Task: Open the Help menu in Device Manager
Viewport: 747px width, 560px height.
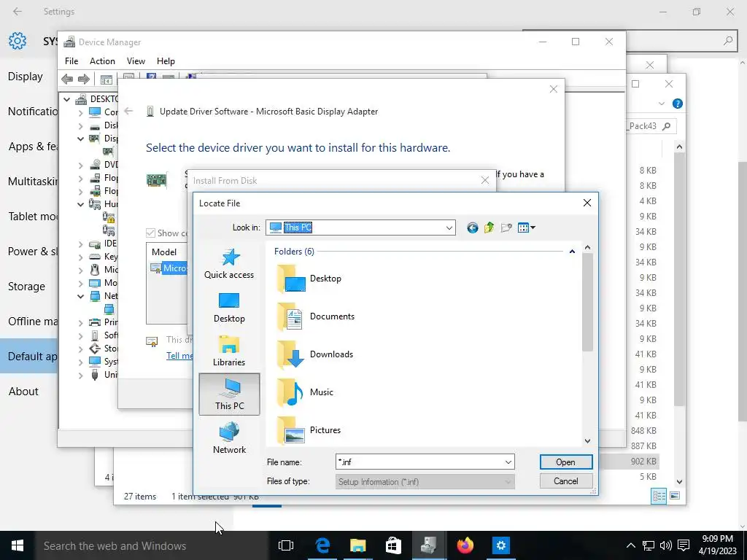Action: [x=166, y=61]
